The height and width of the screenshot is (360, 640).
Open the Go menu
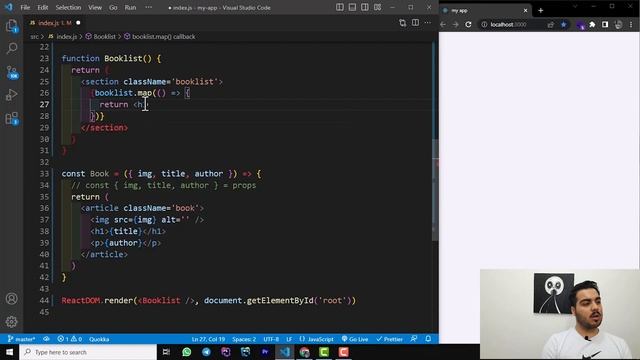(x=113, y=7)
